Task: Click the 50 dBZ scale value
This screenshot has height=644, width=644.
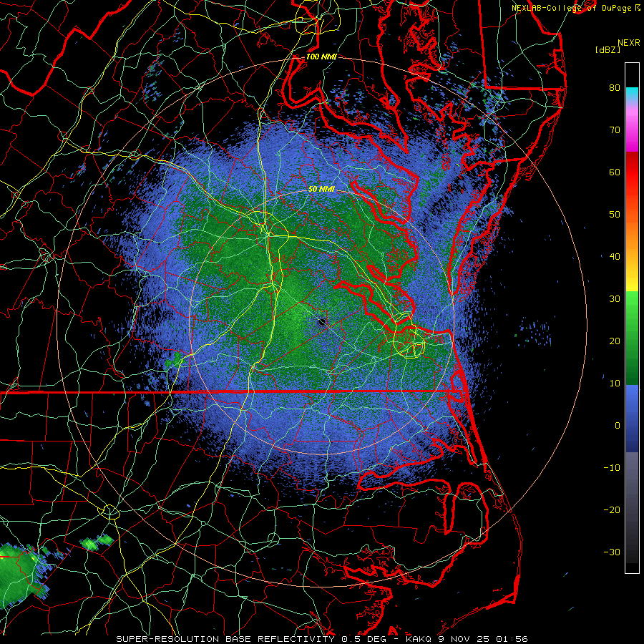Action: tap(615, 215)
